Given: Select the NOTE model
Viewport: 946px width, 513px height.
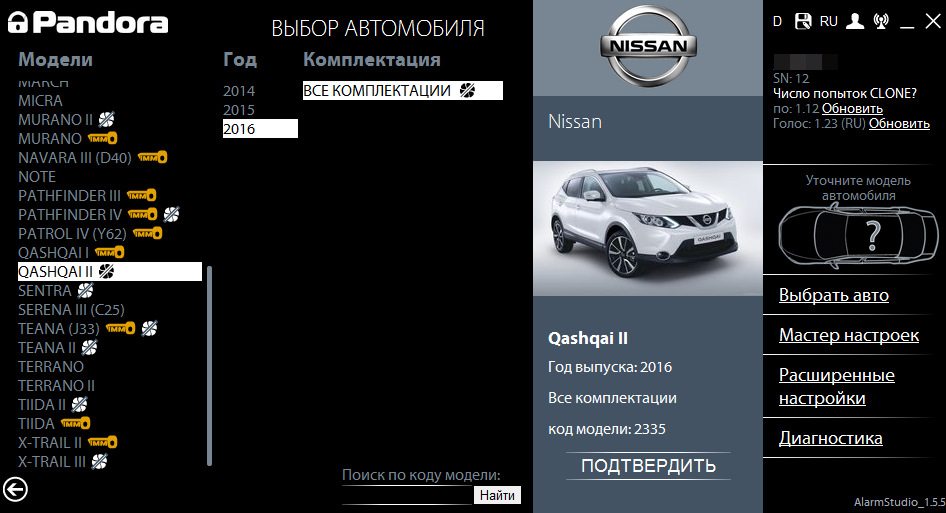Looking at the screenshot, I should pyautogui.click(x=37, y=177).
